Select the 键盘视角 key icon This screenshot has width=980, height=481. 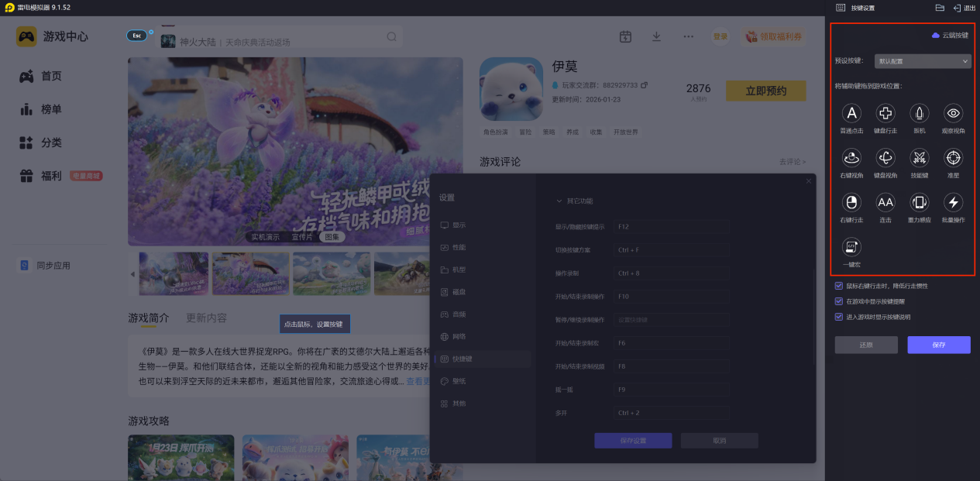885,158
